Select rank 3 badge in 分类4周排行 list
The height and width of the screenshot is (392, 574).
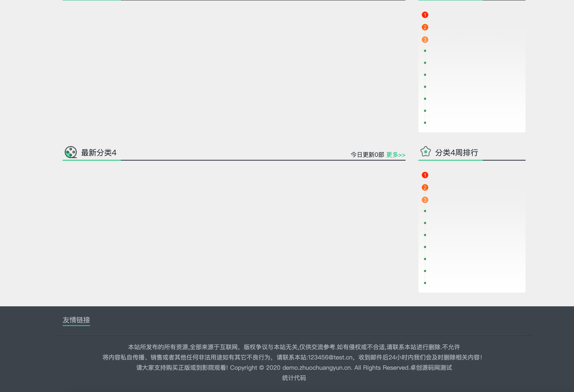pos(425,200)
